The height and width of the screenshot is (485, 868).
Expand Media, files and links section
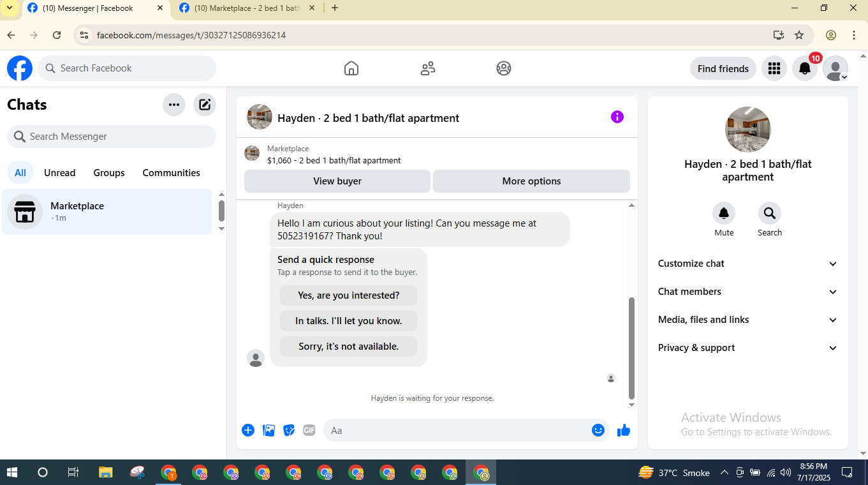(747, 320)
